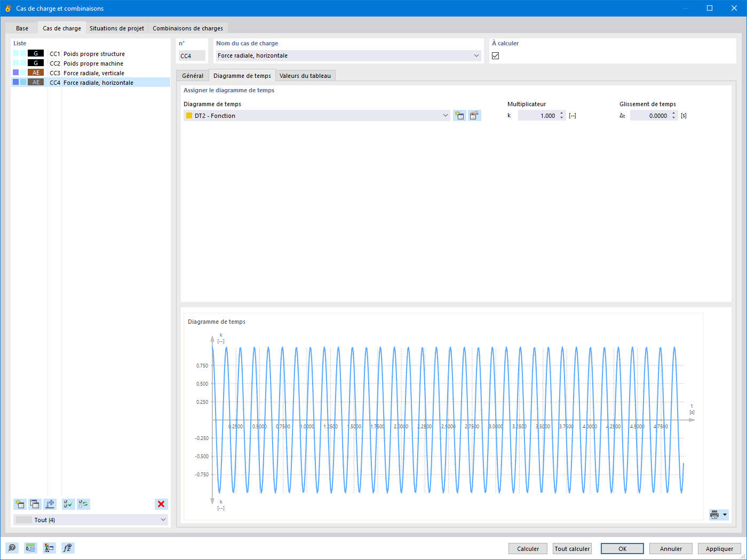Select all load cases with check icon
This screenshot has height=560, width=747.
[x=68, y=504]
